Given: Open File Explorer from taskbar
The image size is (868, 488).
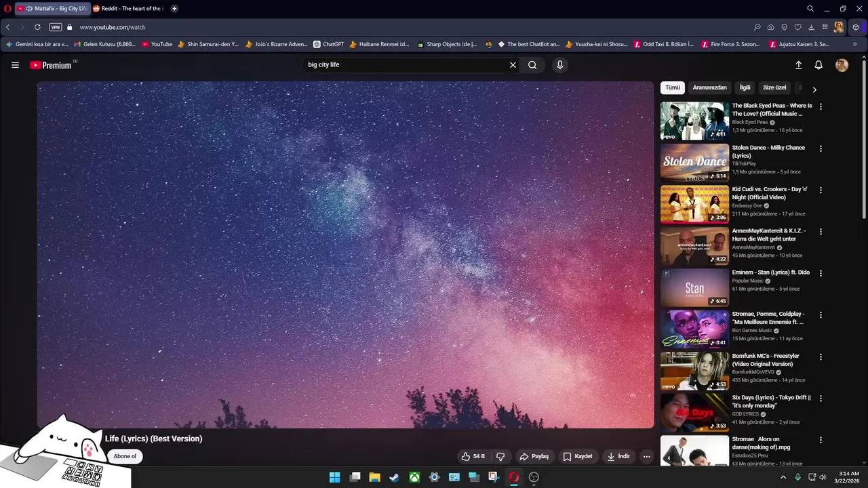Looking at the screenshot, I should (x=374, y=477).
